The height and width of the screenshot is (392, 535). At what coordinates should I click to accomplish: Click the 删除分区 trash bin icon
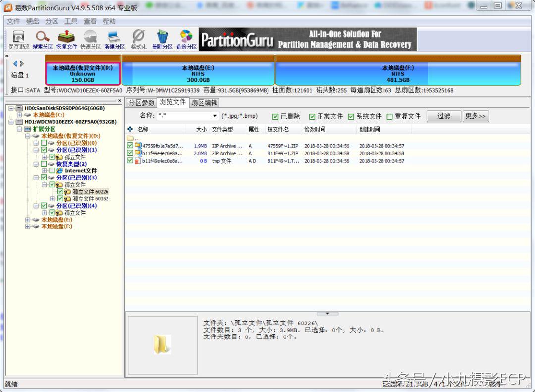[162, 39]
